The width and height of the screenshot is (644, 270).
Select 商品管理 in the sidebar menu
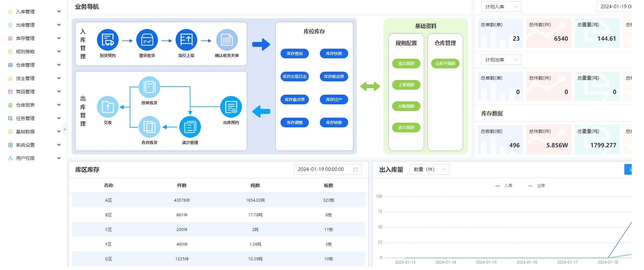click(x=25, y=92)
